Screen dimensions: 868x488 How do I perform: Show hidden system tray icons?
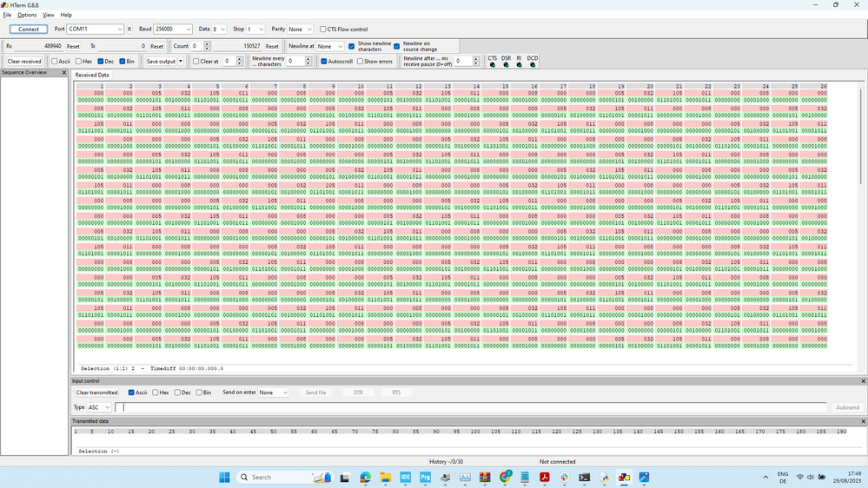tap(765, 477)
